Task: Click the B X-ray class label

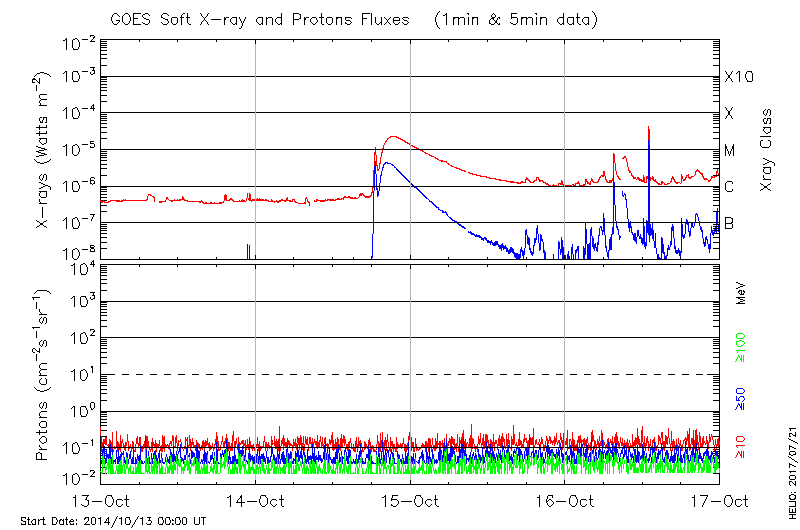Action: click(729, 223)
